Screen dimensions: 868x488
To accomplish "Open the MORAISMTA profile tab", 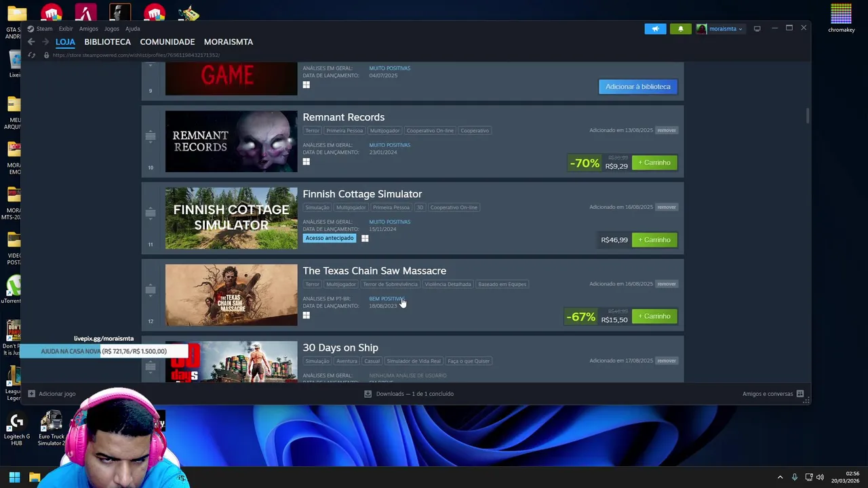I will click(229, 42).
